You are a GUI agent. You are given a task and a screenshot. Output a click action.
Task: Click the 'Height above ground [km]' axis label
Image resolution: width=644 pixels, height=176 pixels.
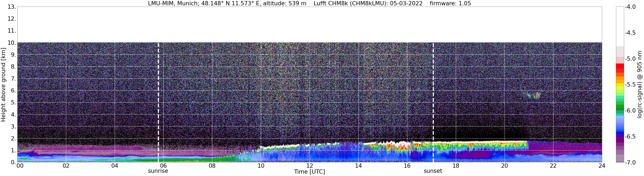[x=3, y=85]
